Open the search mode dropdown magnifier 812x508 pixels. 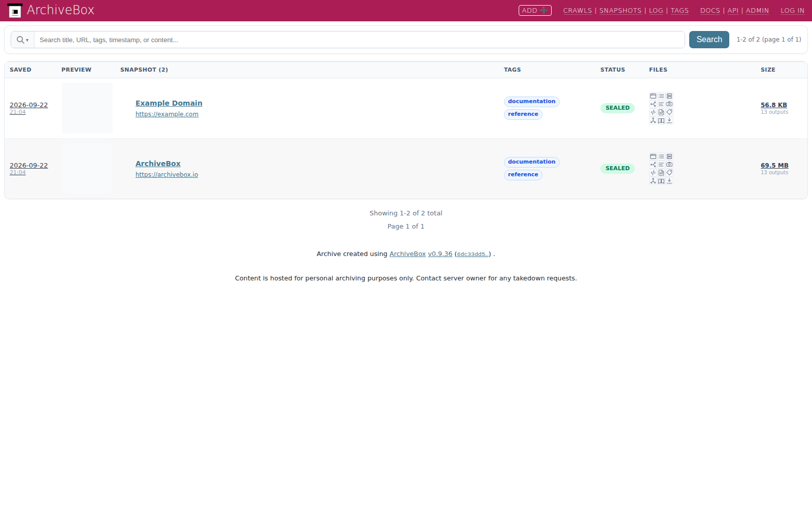22,40
